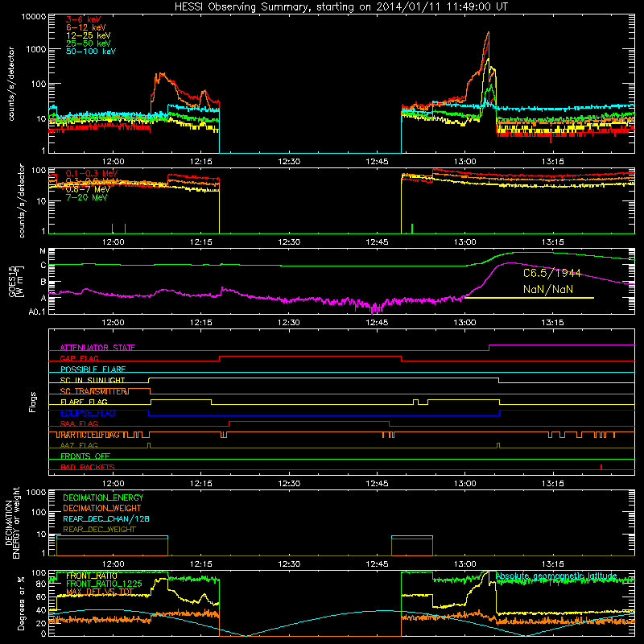Click the '0.1-0.3 MeV' legend label
The image size is (644, 644).
click(x=92, y=173)
